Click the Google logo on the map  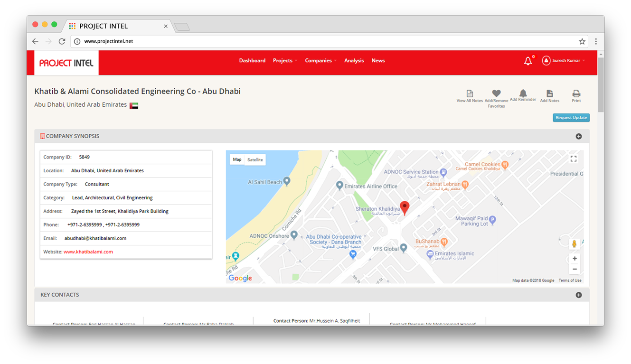click(240, 278)
